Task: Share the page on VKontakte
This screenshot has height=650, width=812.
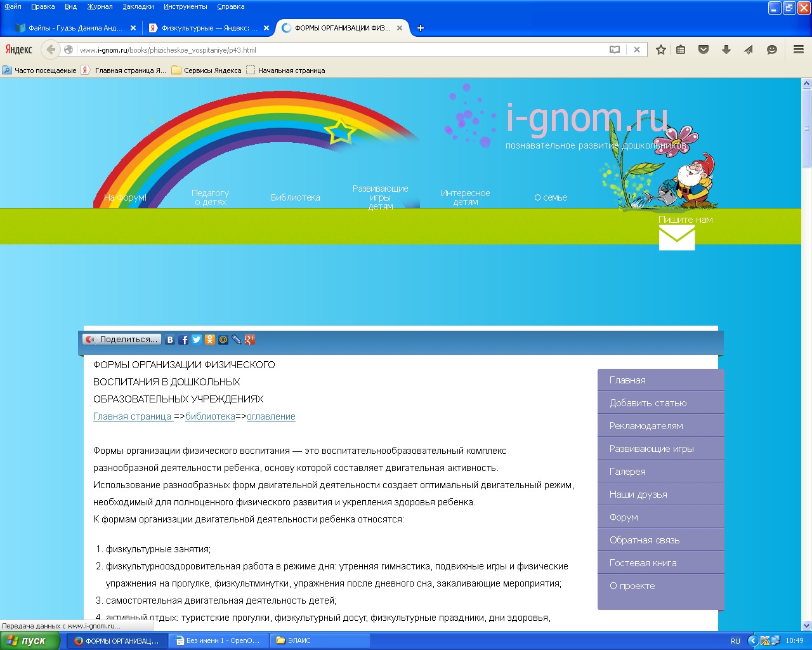Action: (170, 340)
